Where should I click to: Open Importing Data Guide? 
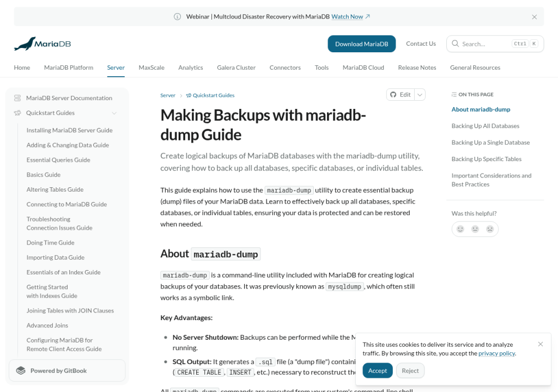tap(56, 258)
